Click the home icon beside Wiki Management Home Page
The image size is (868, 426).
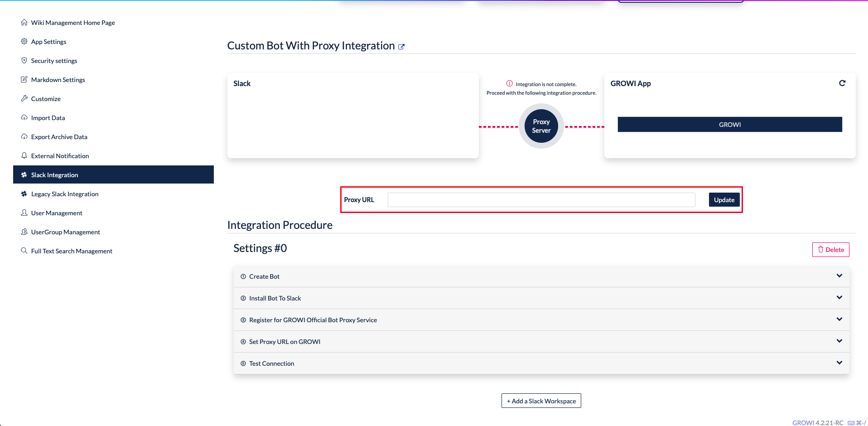pos(24,22)
